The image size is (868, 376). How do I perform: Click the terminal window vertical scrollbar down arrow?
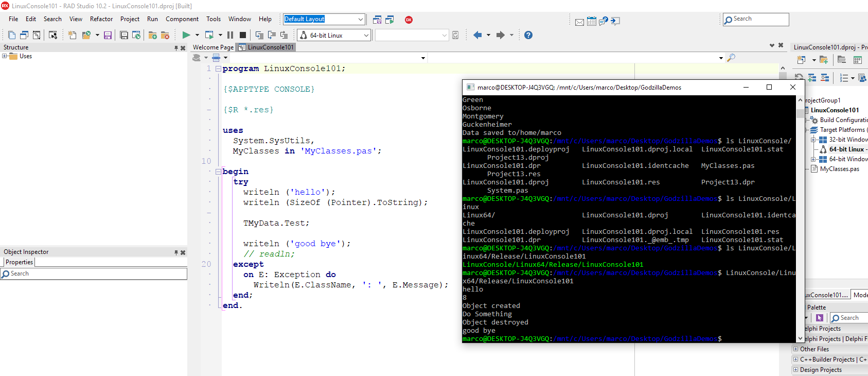(x=800, y=338)
